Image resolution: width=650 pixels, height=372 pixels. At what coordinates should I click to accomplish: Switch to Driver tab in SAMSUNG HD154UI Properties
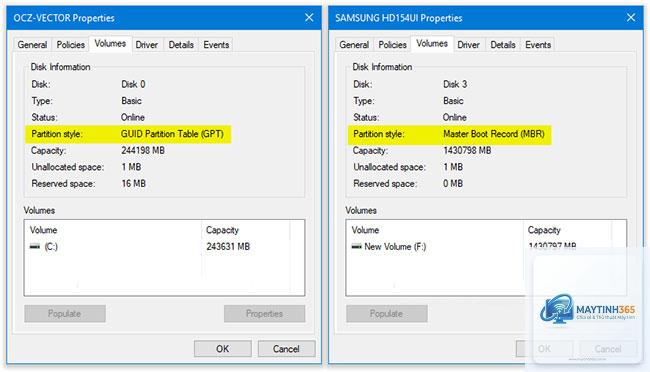coord(468,44)
